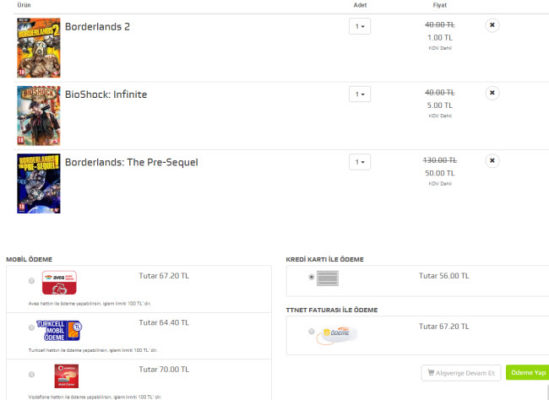Select the credit card payment radio button
The width and height of the screenshot is (549, 400).
(x=311, y=277)
